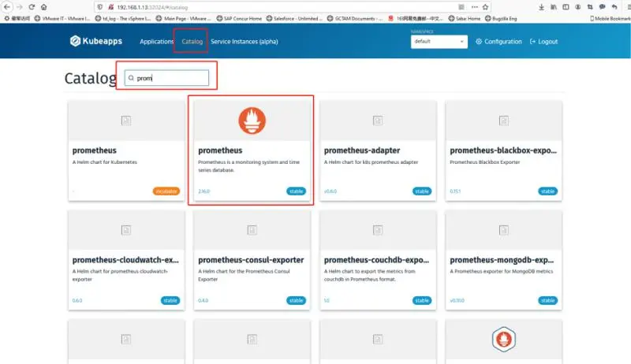
Task: Click placeholder icon on prometheus-cloudwatch-exporter card
Action: click(x=126, y=230)
